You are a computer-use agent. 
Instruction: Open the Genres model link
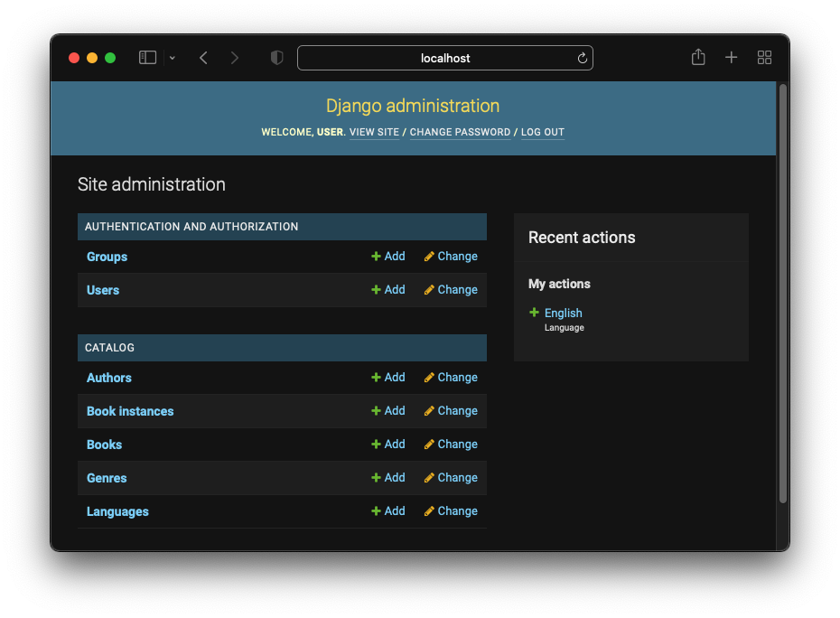[x=107, y=478]
